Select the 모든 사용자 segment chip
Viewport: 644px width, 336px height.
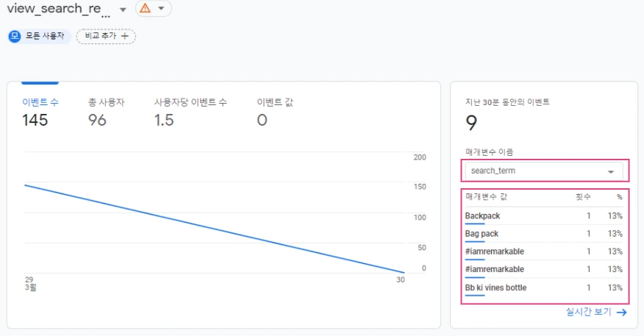pos(40,36)
